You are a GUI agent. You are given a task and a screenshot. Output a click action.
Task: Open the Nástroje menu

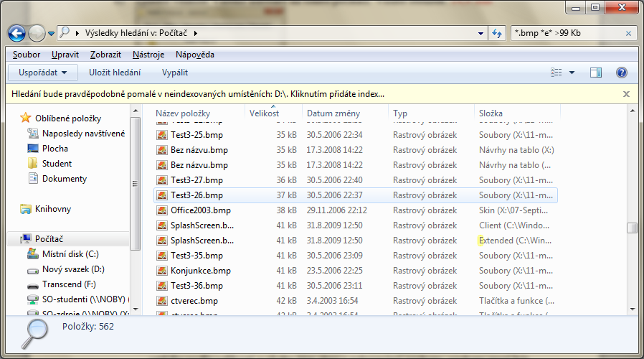(x=148, y=55)
